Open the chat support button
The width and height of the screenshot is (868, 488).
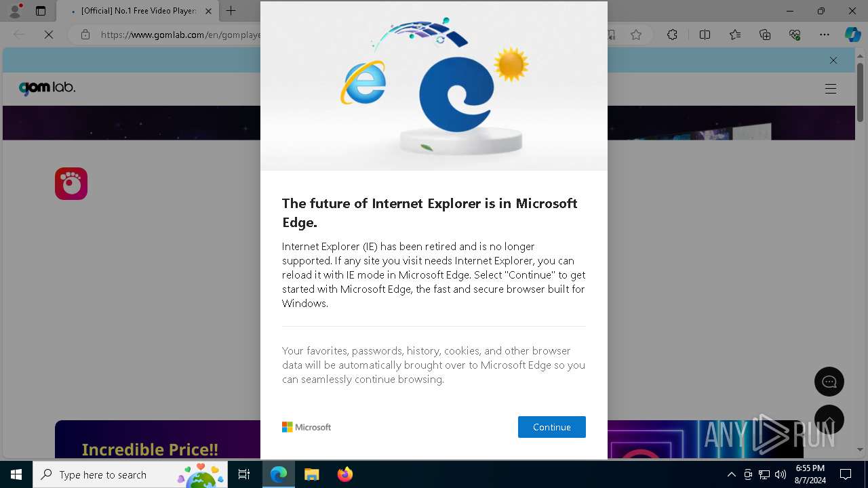click(x=829, y=382)
